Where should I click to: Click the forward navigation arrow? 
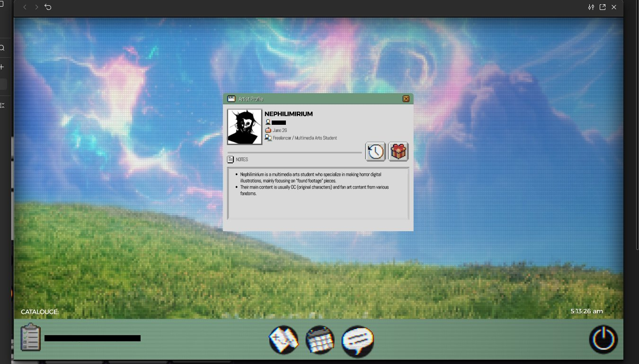[36, 7]
